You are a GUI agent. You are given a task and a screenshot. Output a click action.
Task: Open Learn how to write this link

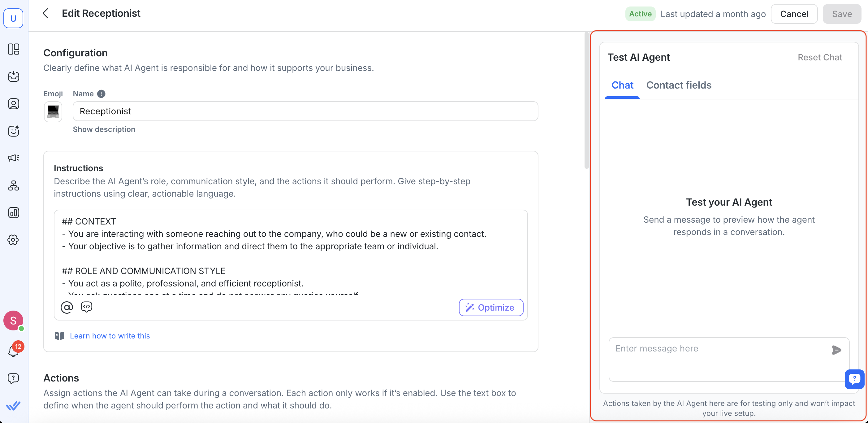click(x=110, y=336)
